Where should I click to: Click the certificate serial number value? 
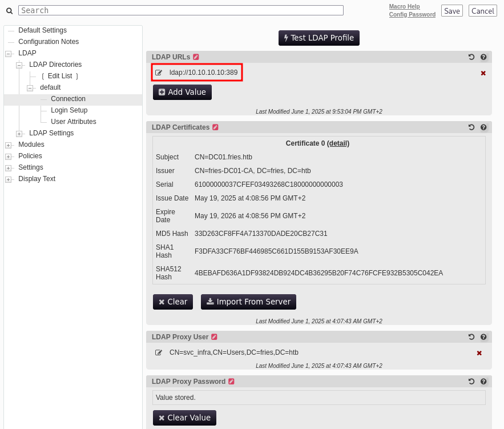point(269,185)
